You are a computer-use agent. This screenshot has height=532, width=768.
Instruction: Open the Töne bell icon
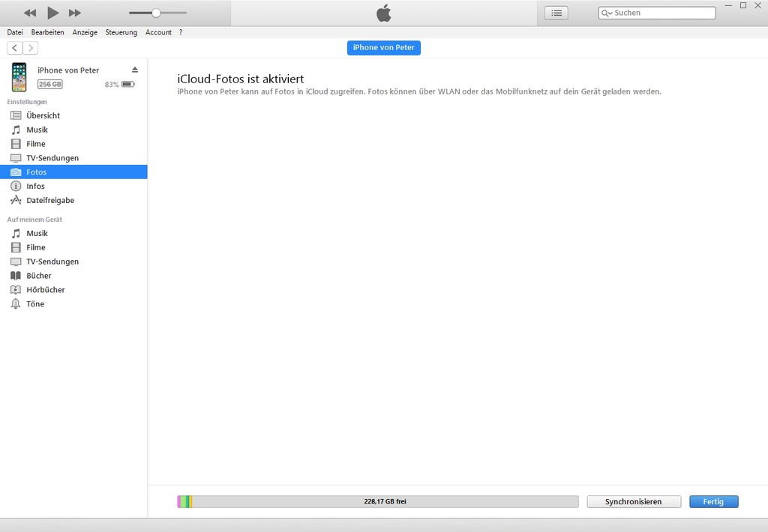tap(16, 304)
